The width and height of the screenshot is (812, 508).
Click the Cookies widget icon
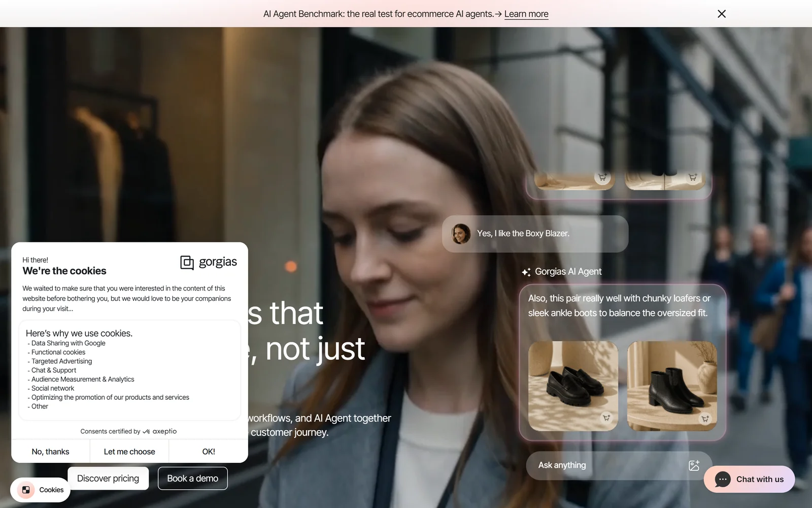coord(26,490)
